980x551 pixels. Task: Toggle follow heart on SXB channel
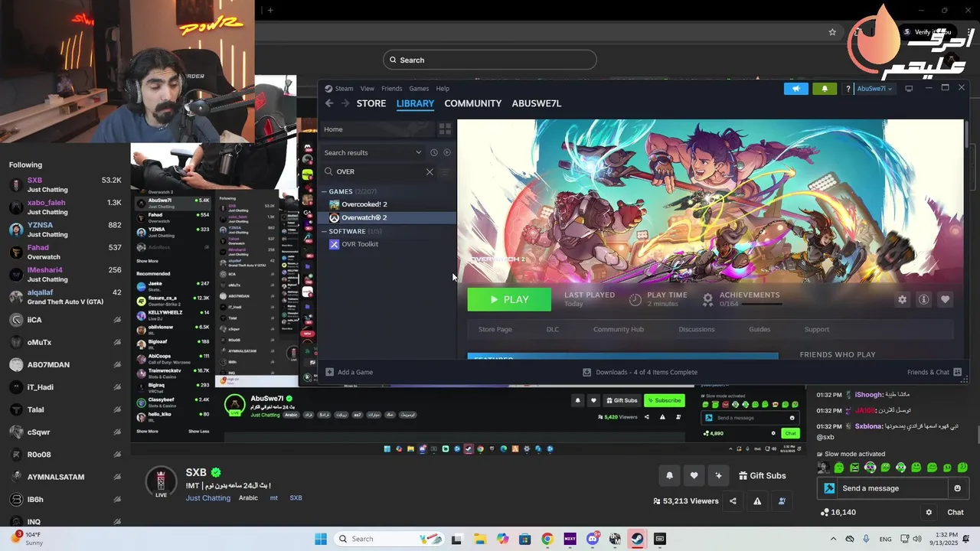point(694,476)
